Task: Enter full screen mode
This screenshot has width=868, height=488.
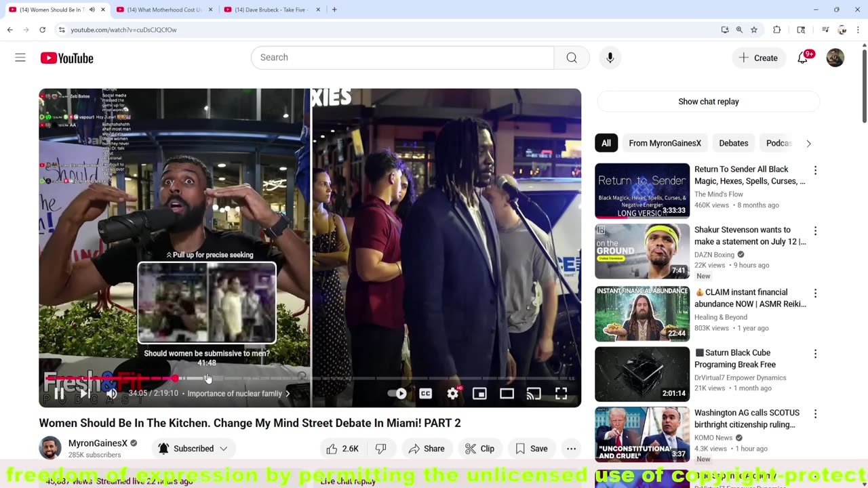Action: point(561,393)
